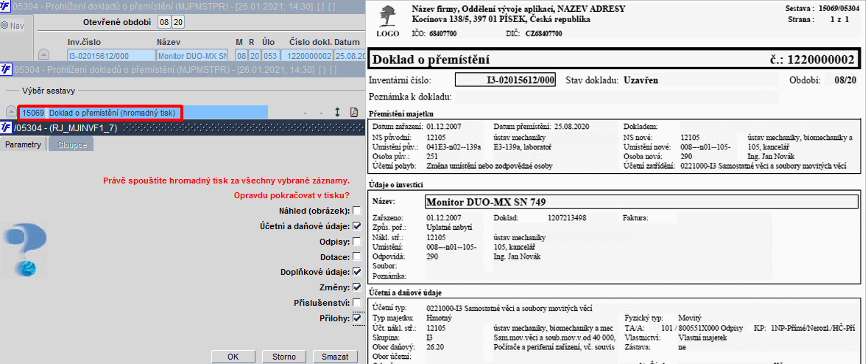Open PDF export icon in report selection row
Image resolution: width=868 pixels, height=364 pixels.
pyautogui.click(x=353, y=113)
